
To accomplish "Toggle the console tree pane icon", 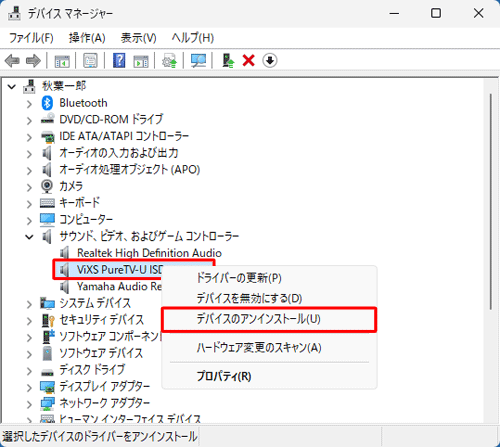I will click(62, 61).
